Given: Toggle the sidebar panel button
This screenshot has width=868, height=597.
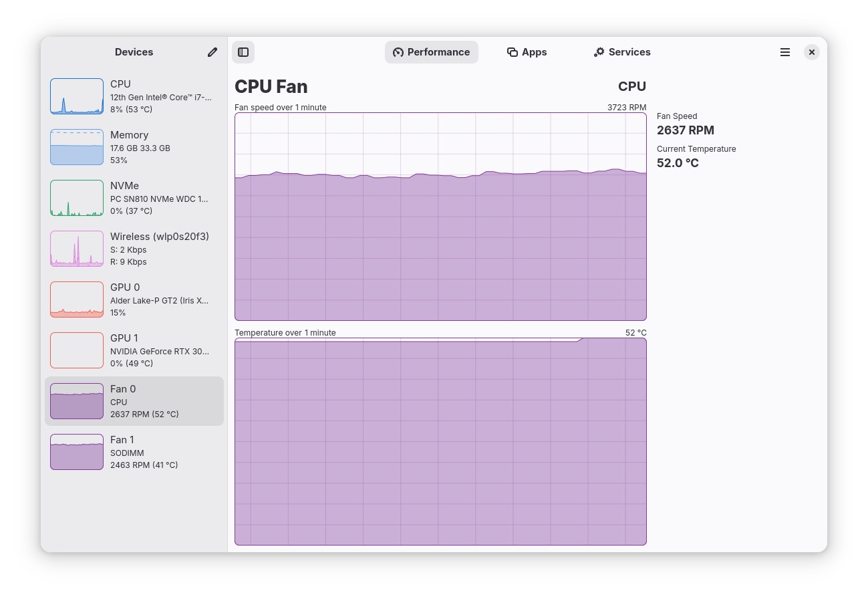Looking at the screenshot, I should tap(243, 52).
